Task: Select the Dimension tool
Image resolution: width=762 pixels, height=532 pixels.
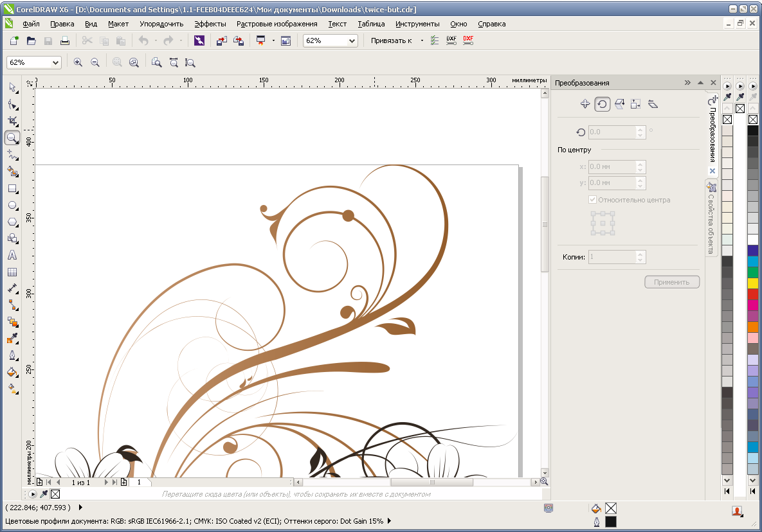Action: (x=13, y=288)
